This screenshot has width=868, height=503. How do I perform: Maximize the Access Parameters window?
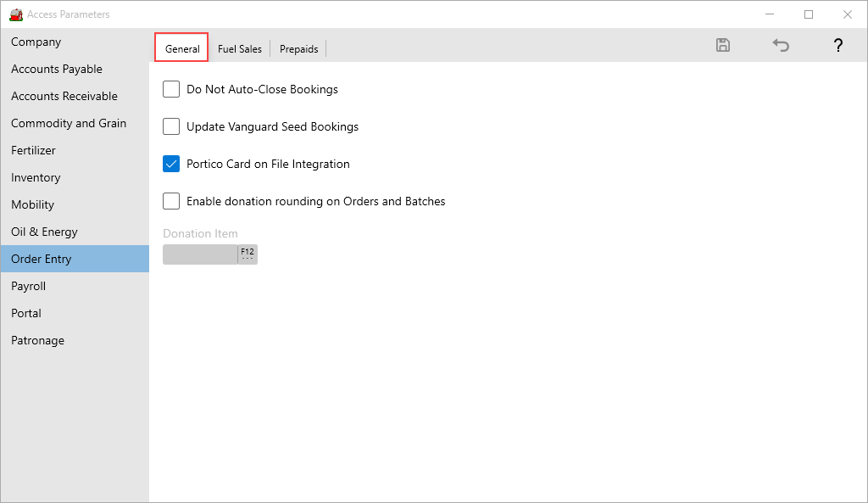809,14
